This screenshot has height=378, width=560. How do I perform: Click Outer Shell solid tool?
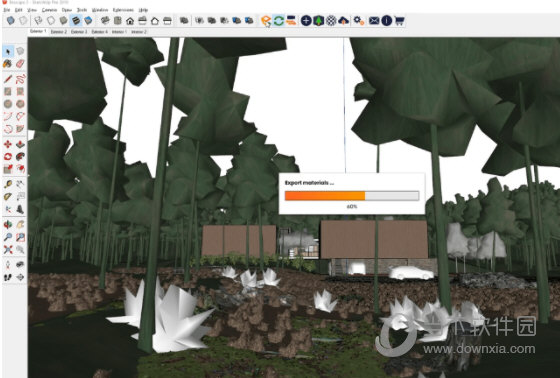click(184, 21)
